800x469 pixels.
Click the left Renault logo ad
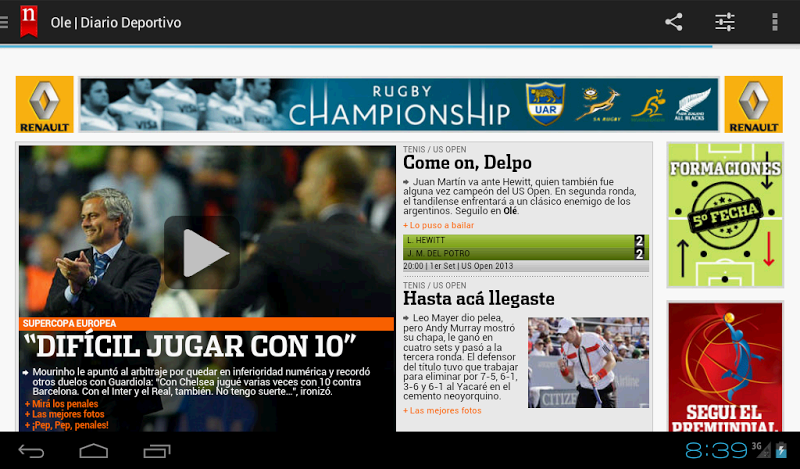(44, 105)
